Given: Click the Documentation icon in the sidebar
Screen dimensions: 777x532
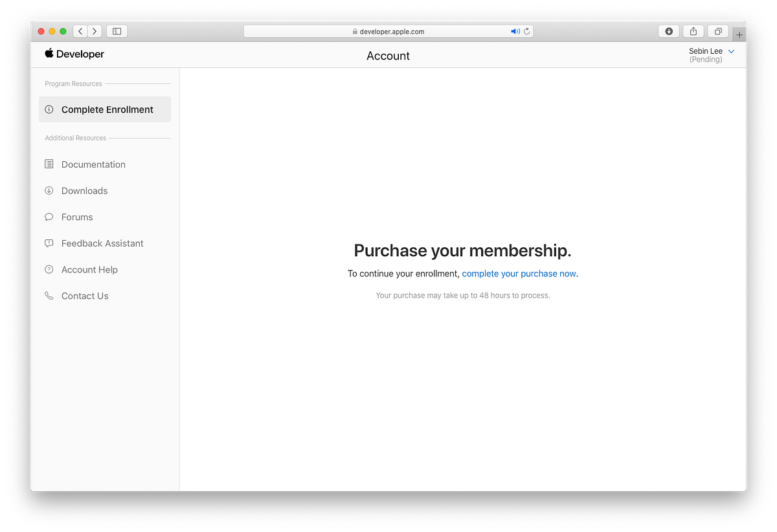Looking at the screenshot, I should pos(49,164).
